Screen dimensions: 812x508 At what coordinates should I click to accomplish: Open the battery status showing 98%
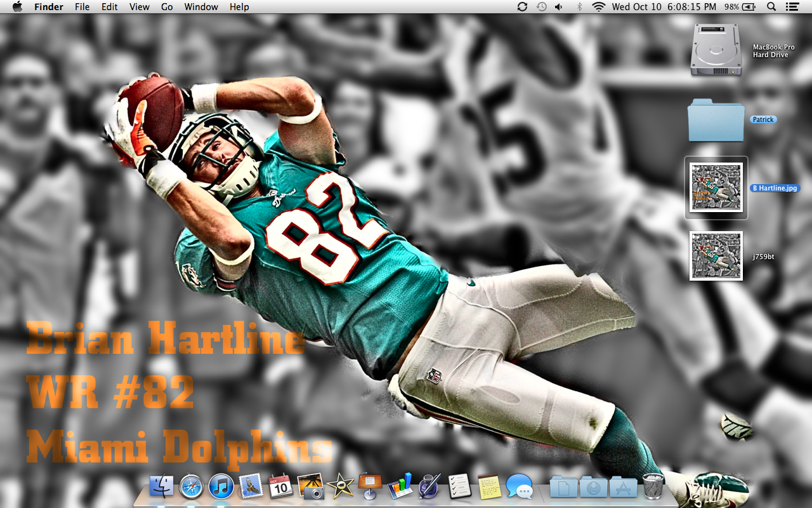740,7
